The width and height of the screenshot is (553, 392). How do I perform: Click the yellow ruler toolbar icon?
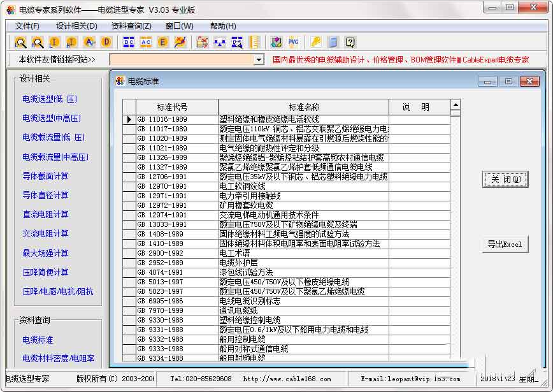(x=254, y=42)
